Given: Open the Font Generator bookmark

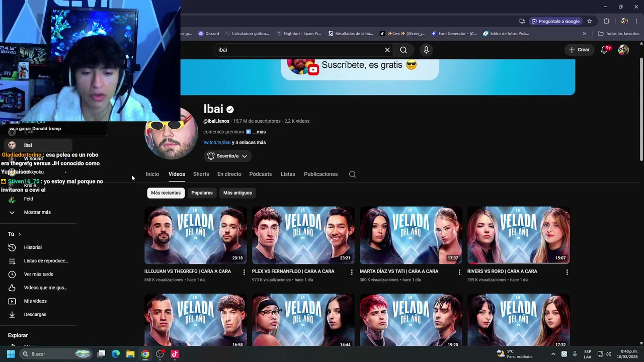Looking at the screenshot, I should (x=454, y=34).
